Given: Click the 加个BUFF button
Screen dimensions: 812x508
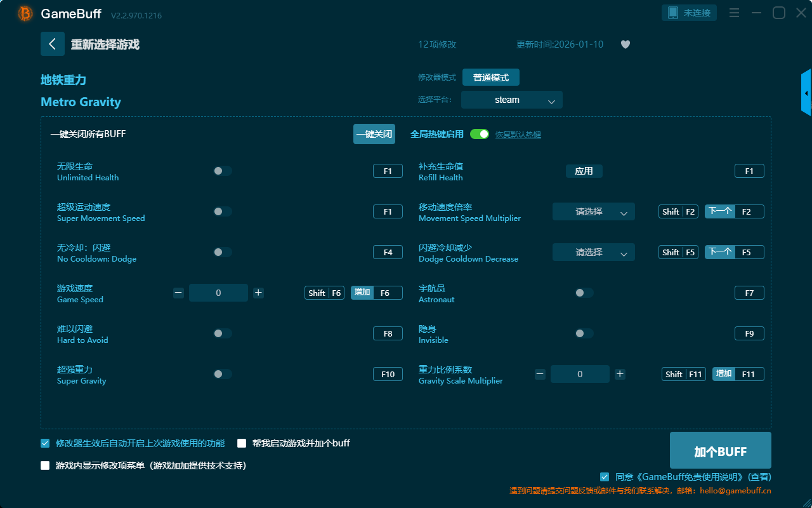Looking at the screenshot, I should [720, 451].
